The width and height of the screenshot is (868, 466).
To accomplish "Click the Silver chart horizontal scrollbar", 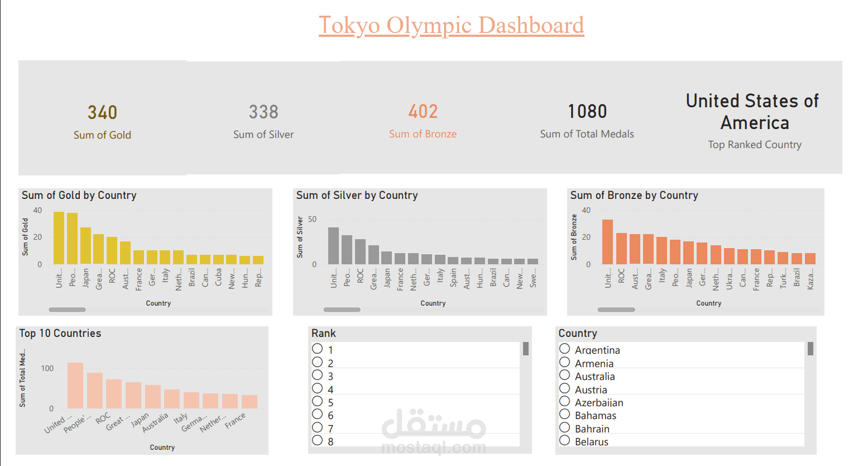I will tap(341, 309).
